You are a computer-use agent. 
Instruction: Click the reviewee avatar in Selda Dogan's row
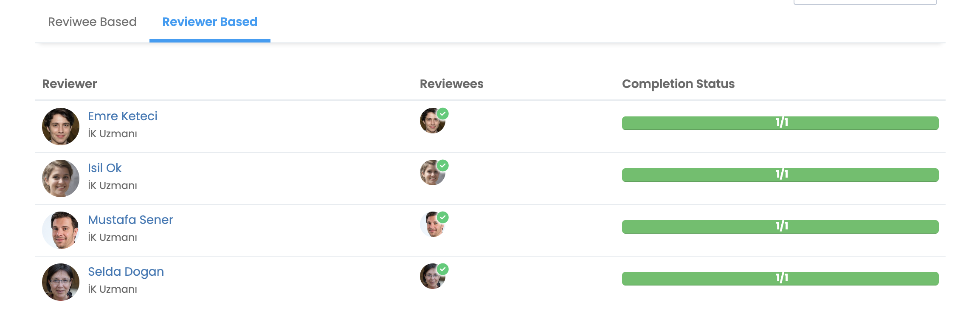pos(432,277)
